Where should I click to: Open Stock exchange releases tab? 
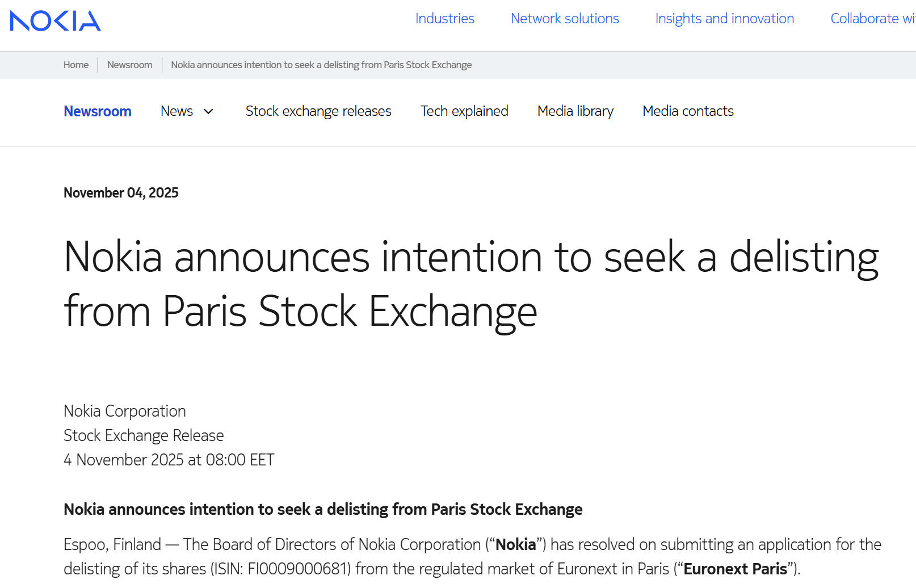pos(318,111)
